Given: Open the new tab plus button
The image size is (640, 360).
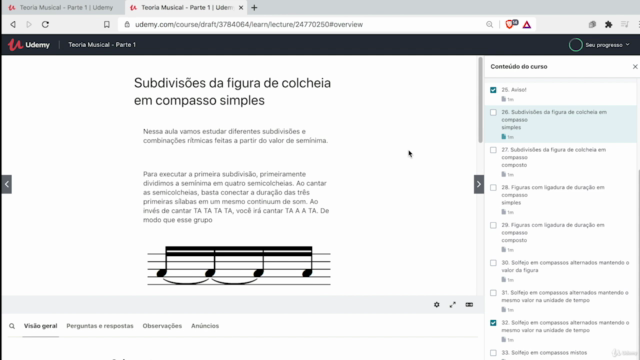Looking at the screenshot, I should (254, 7).
